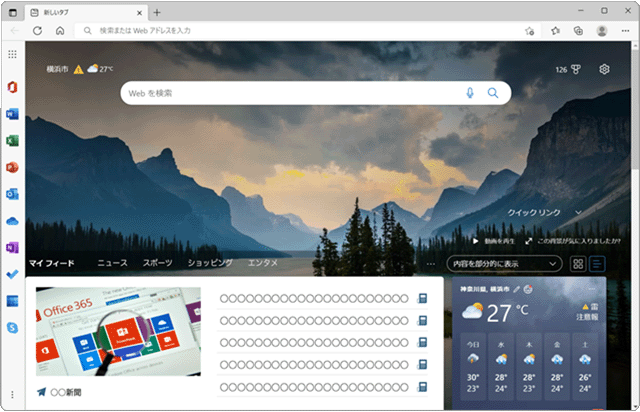Select the マイ フィード tab
The image size is (640, 412).
point(52,263)
